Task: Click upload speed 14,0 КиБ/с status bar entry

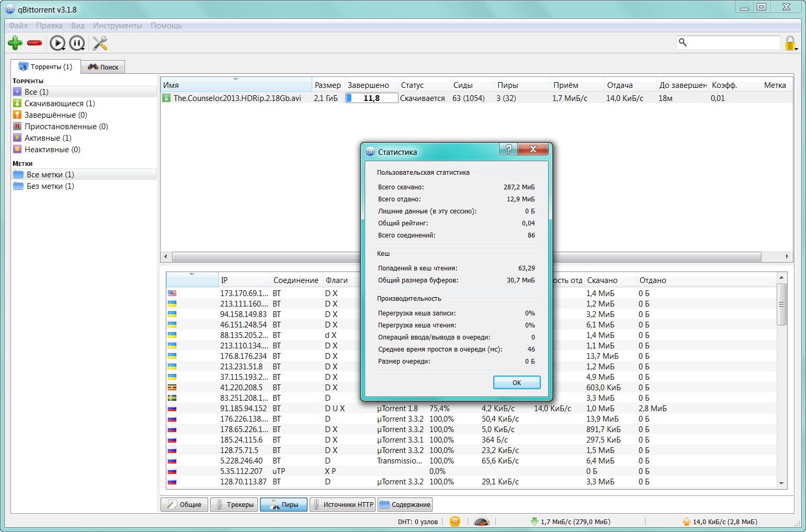Action: point(720,522)
